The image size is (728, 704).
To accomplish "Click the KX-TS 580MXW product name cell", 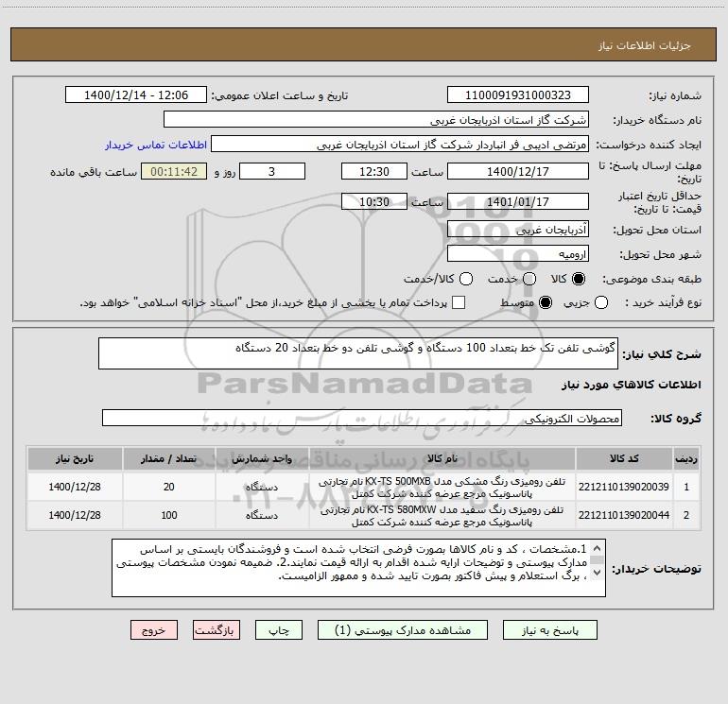I will (x=442, y=516).
